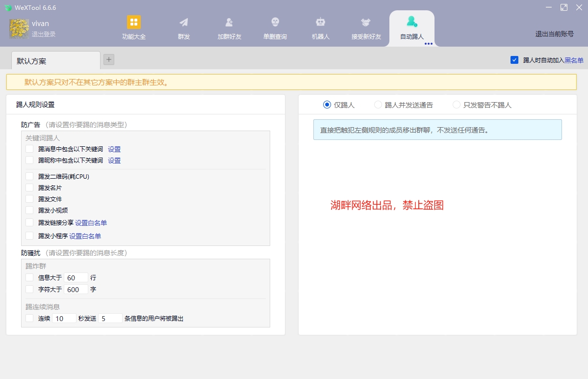Check 踢消息中包含以下关键词 option
The height and width of the screenshot is (379, 588).
click(x=29, y=149)
